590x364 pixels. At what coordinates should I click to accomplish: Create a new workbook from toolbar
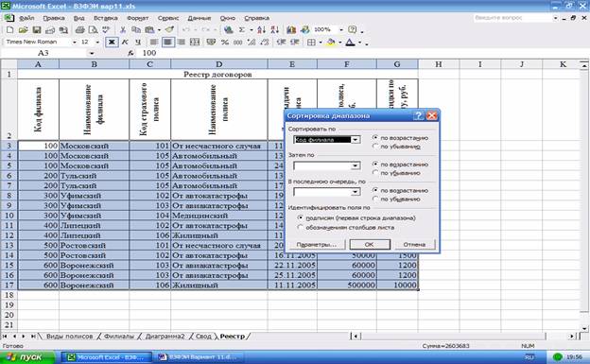pos(10,29)
